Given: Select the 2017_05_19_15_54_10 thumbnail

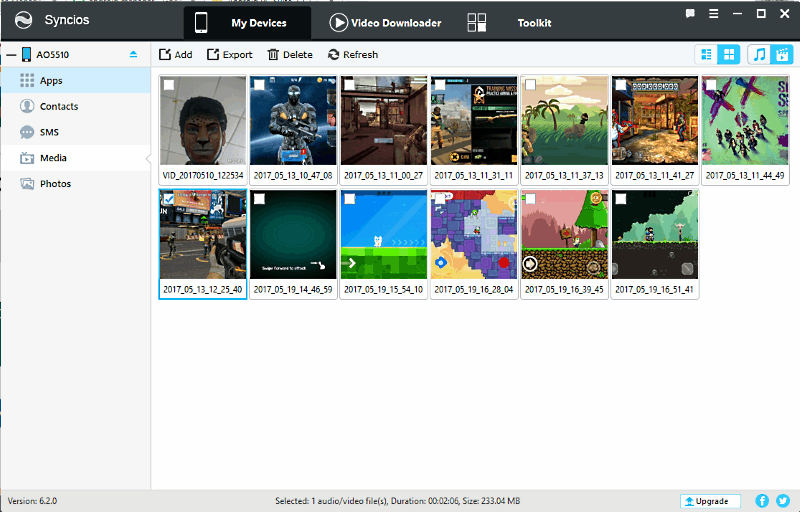Looking at the screenshot, I should pyautogui.click(x=384, y=235).
